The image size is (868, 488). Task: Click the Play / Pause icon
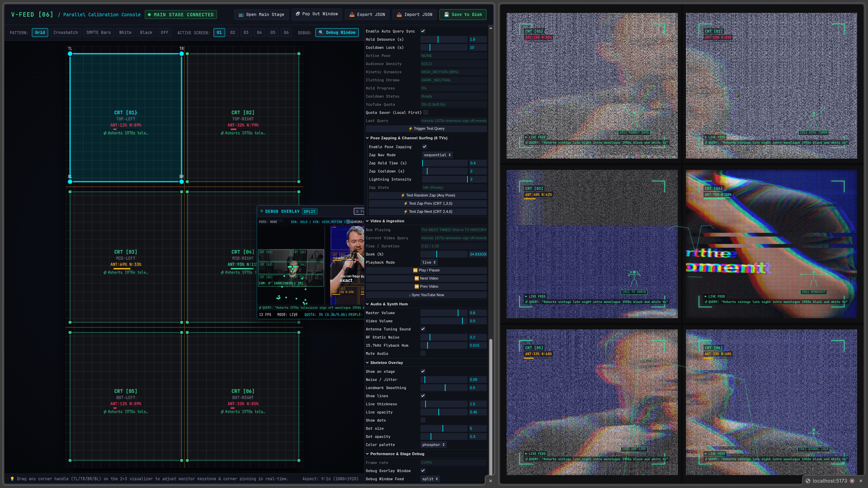(415, 270)
